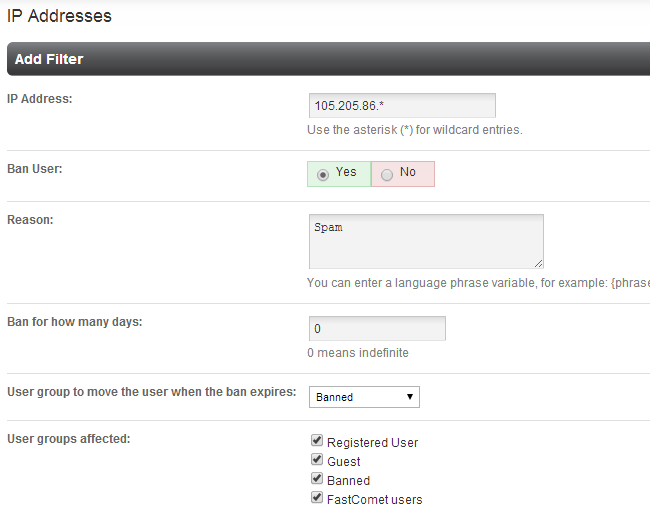The height and width of the screenshot is (514, 650).
Task: Grab the Reason textarea resize handle
Action: [x=538, y=263]
